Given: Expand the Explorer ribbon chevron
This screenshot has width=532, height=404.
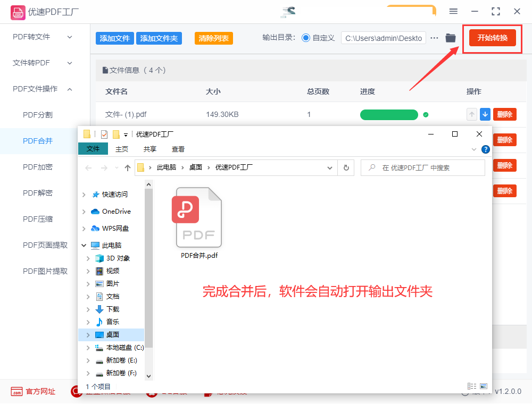Looking at the screenshot, I should 474,149.
